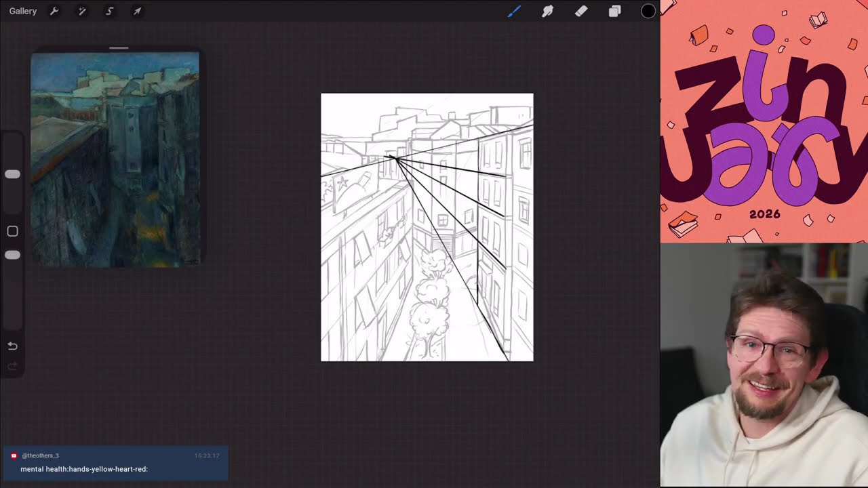Viewport: 868px width, 488px height.
Task: Grab the reference window top handle
Action: click(119, 48)
